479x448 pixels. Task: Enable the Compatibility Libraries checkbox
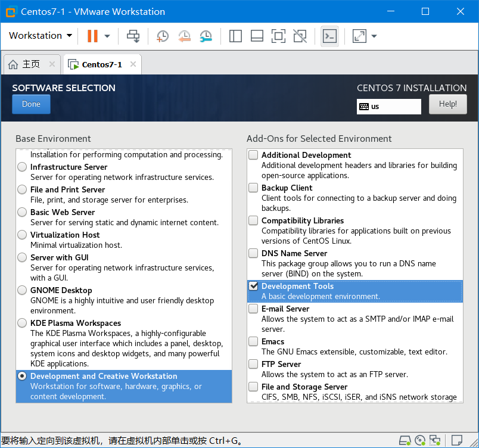tap(253, 220)
